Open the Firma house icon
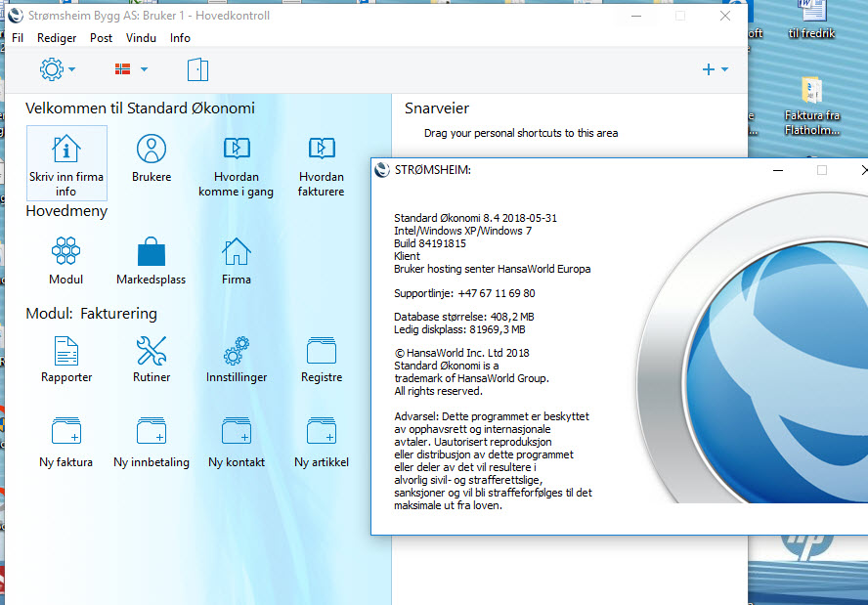The image size is (868, 605). click(237, 251)
